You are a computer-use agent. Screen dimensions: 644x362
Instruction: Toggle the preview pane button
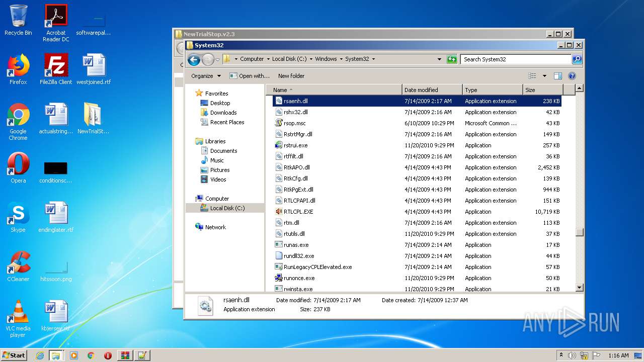pos(557,76)
